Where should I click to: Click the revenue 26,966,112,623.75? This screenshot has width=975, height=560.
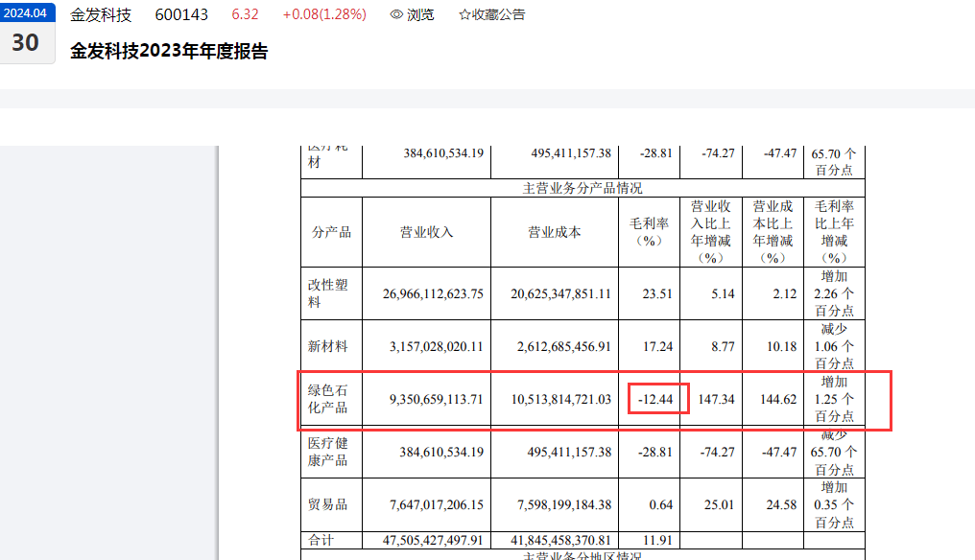pyautogui.click(x=433, y=294)
